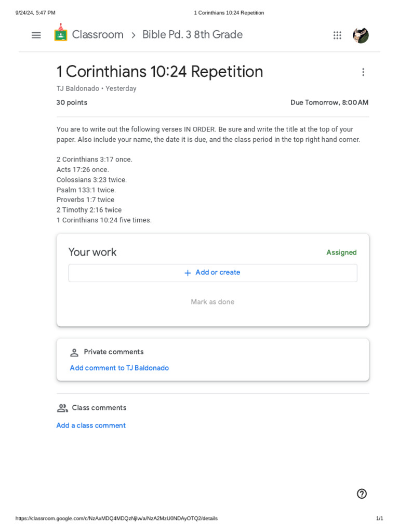
Task: Click Add a class comment
Action: coord(91,425)
